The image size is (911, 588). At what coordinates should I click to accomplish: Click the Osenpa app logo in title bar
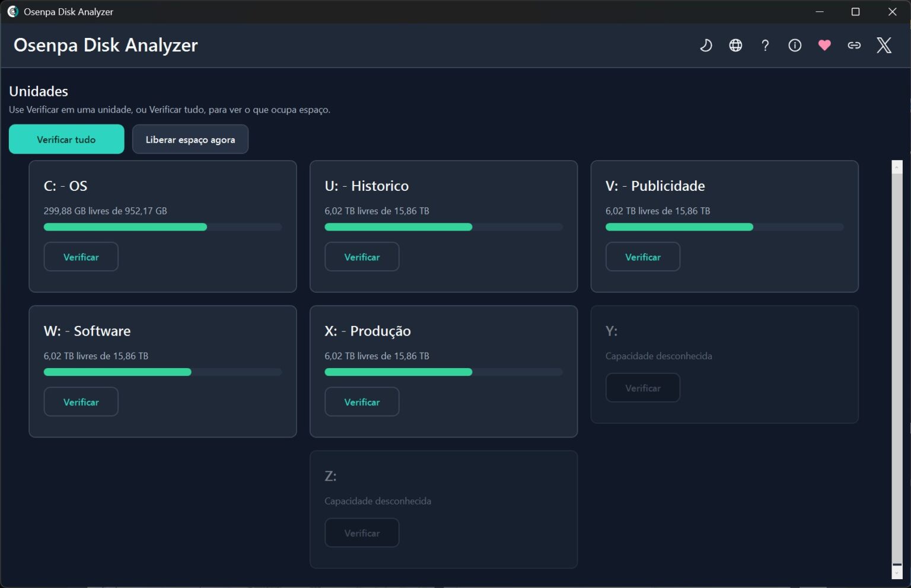point(12,11)
